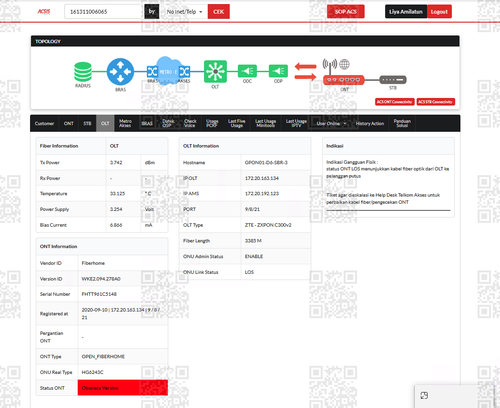Click the dark 'by' label button
Image resolution: width=500 pixels, height=408 pixels.
(152, 12)
